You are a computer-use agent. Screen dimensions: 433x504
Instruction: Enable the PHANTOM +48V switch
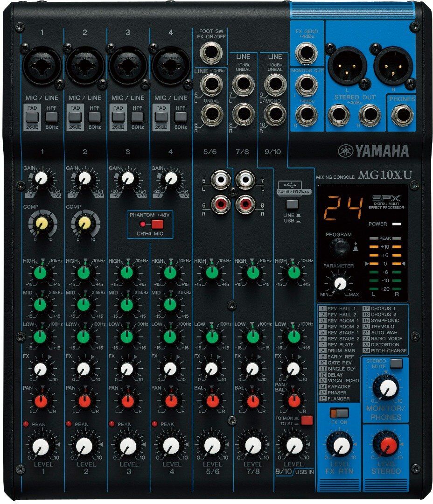click(157, 224)
